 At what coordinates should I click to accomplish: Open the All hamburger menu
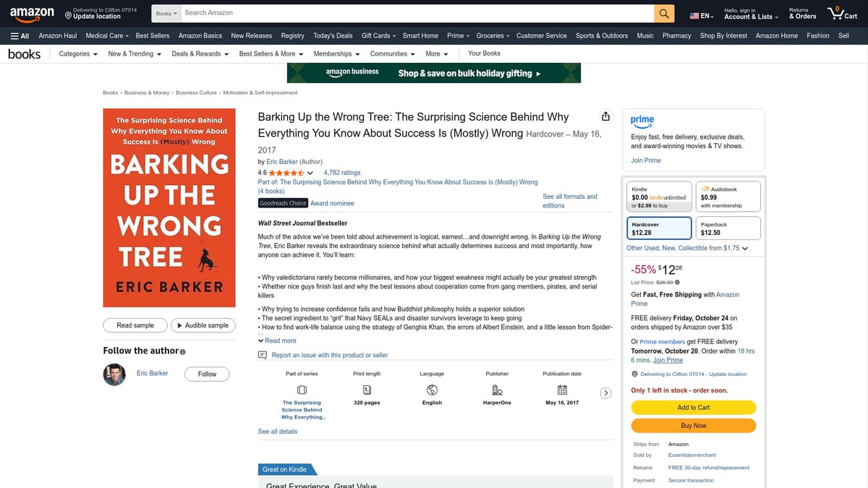pos(20,35)
